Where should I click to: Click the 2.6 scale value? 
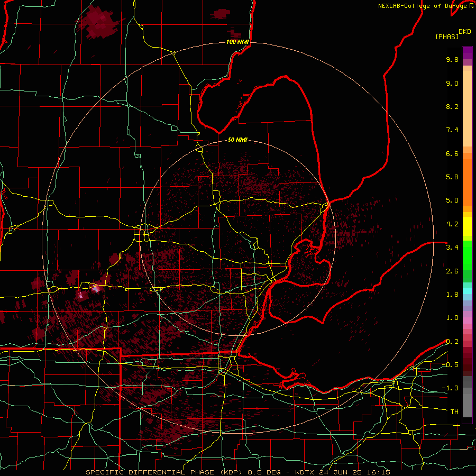pyautogui.click(x=452, y=271)
